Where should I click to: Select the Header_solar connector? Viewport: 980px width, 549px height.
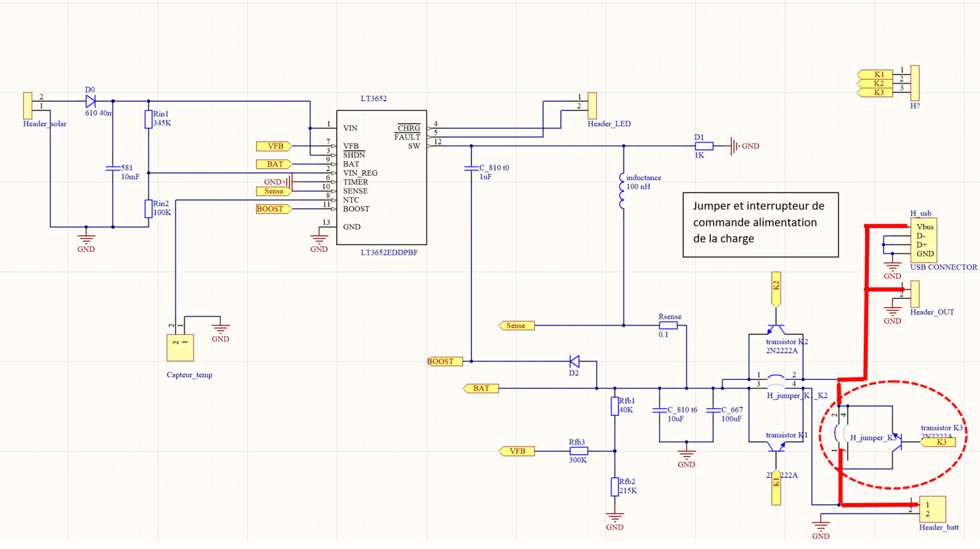coord(28,105)
